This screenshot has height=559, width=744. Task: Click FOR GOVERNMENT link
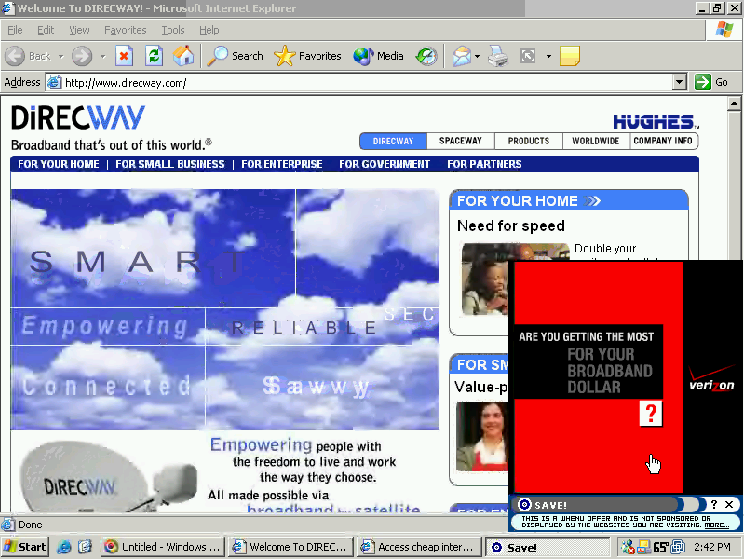(x=384, y=164)
